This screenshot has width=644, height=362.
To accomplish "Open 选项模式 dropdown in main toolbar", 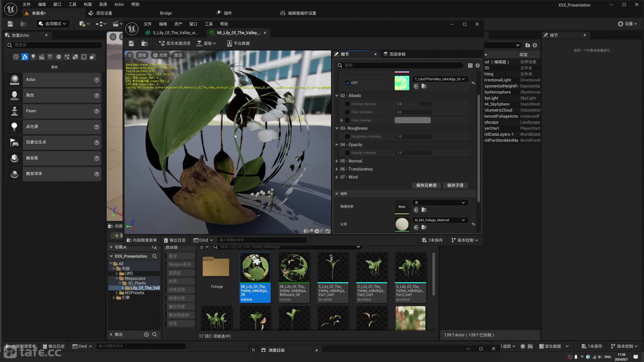I will coord(53,24).
